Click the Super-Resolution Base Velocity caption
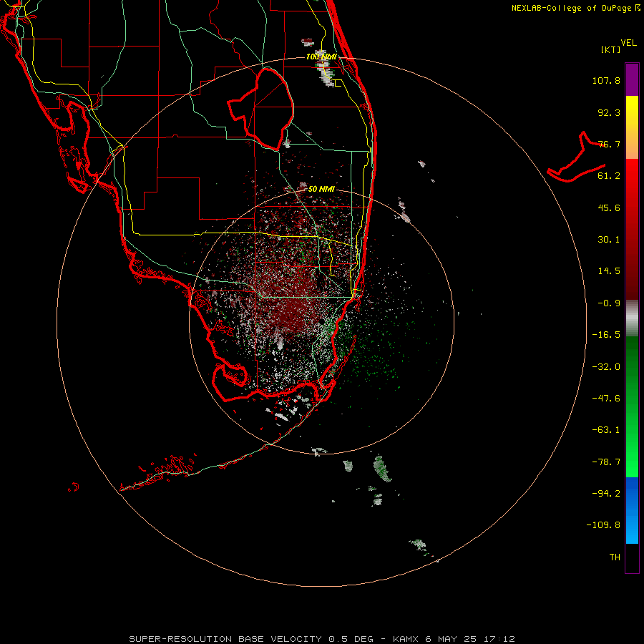This screenshot has height=644, width=644. pos(321,639)
